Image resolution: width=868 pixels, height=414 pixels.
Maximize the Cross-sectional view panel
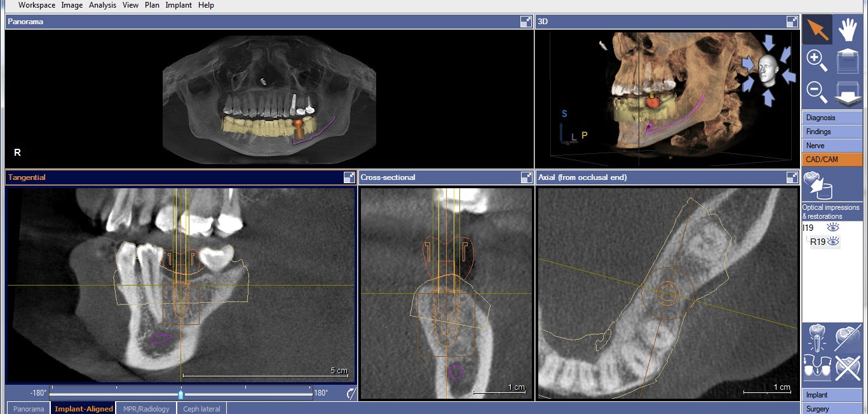point(526,177)
